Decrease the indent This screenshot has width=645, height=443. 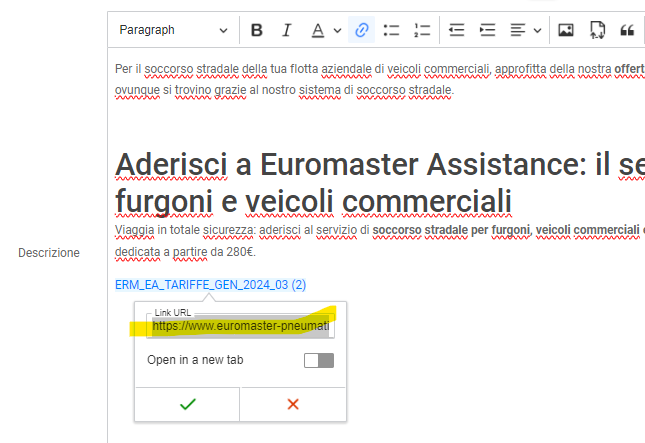point(457,30)
